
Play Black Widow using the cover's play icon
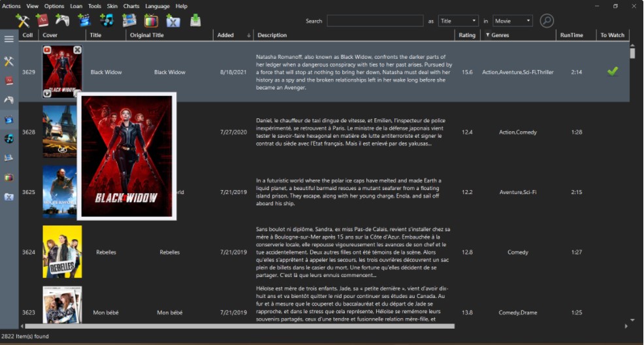tap(47, 93)
